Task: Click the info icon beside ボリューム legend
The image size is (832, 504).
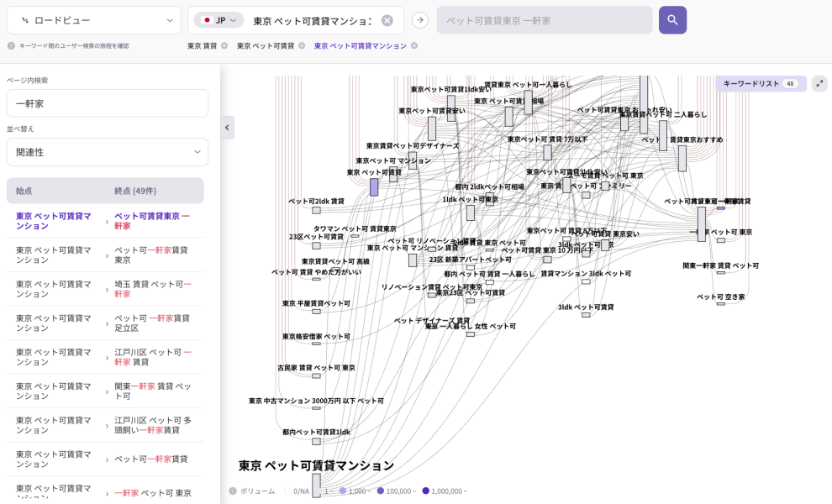Action: point(233,491)
